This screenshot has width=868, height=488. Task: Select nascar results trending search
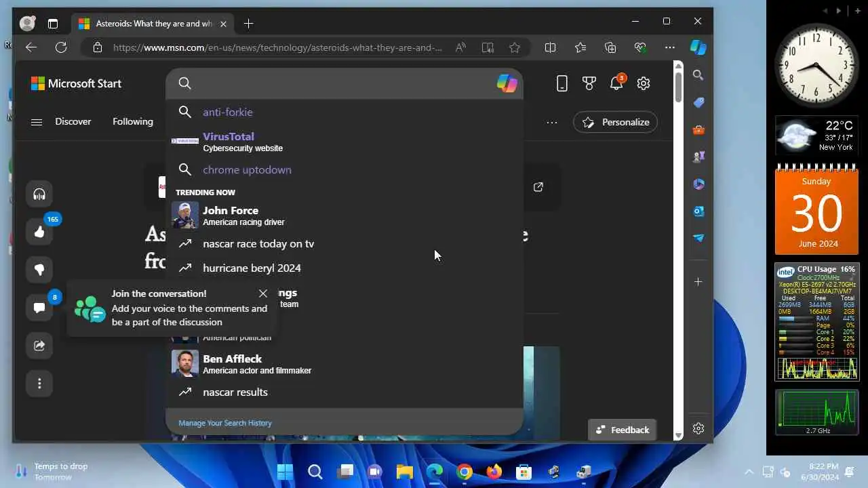[344, 392]
